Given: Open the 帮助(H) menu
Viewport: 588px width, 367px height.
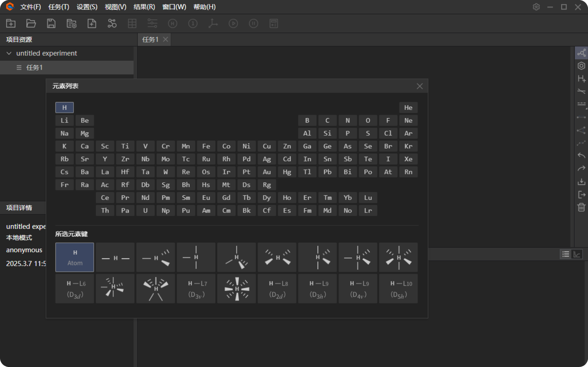Looking at the screenshot, I should pos(204,7).
